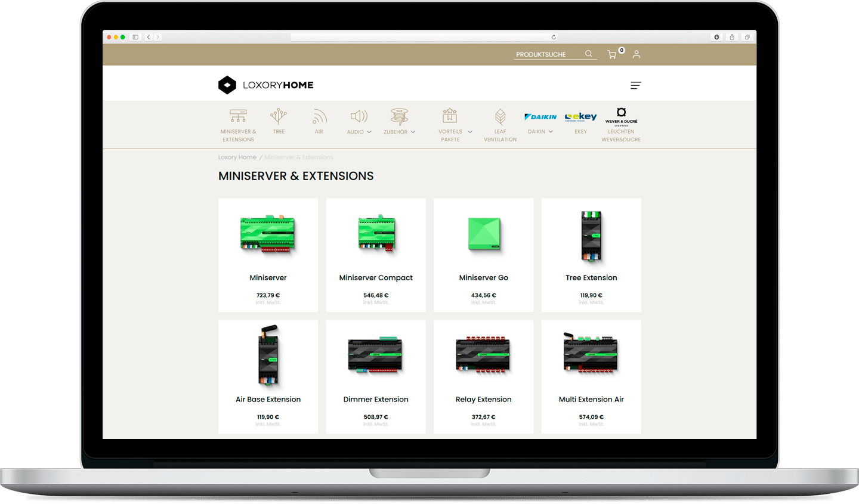The image size is (859, 504).
Task: Open the Multi Extension Air title
Action: [591, 399]
